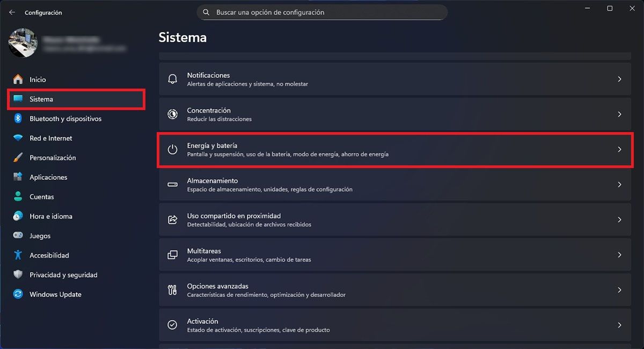
Task: Click the power icon for Energía y batería
Action: tap(172, 149)
